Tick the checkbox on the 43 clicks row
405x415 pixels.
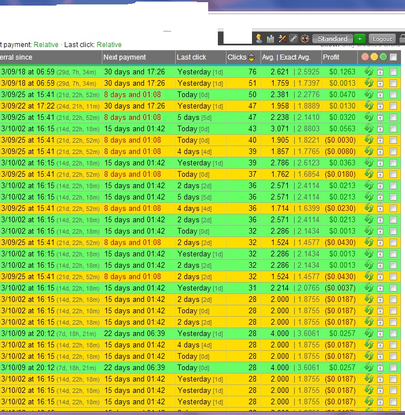(x=393, y=129)
